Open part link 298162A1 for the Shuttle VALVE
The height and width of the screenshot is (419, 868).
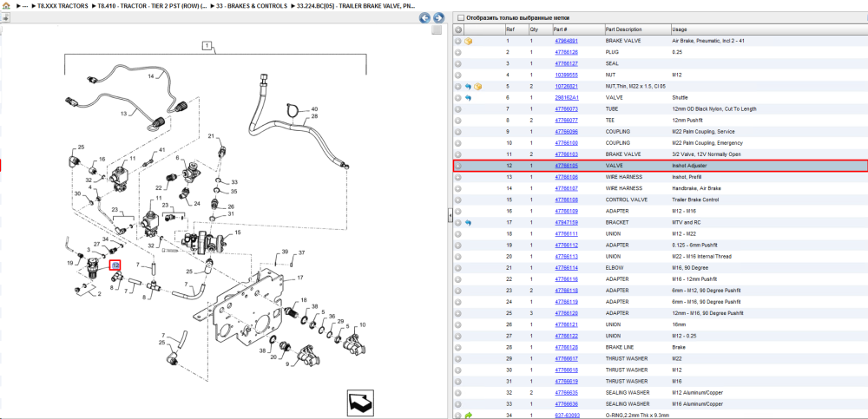pyautogui.click(x=566, y=97)
